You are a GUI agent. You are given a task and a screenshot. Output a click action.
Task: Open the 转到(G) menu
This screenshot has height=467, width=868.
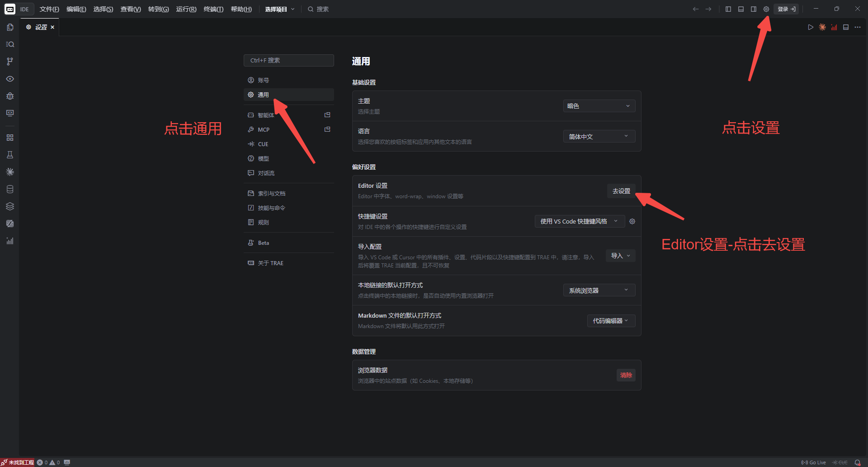point(158,9)
